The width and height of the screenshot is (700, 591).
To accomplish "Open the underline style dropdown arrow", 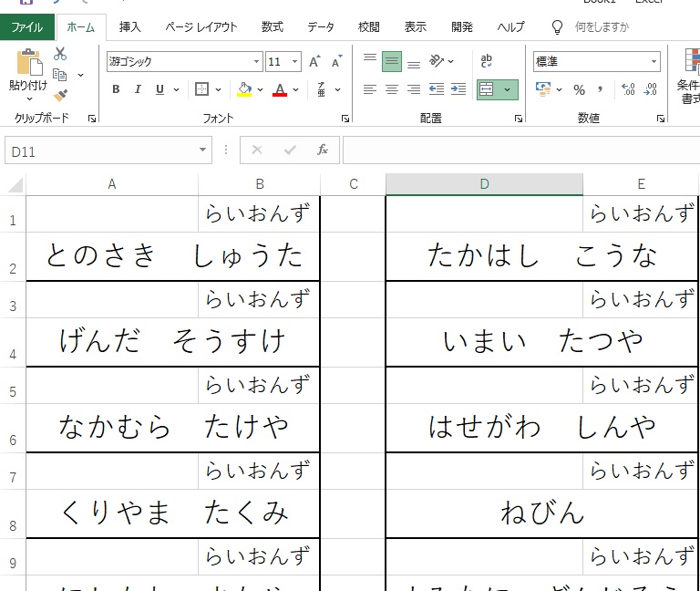I will [x=176, y=89].
